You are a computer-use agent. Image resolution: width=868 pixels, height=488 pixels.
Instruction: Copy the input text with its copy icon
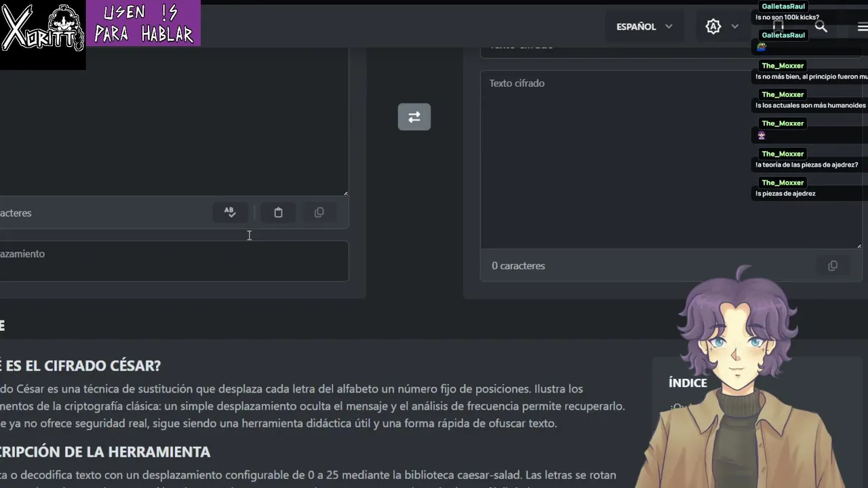319,212
